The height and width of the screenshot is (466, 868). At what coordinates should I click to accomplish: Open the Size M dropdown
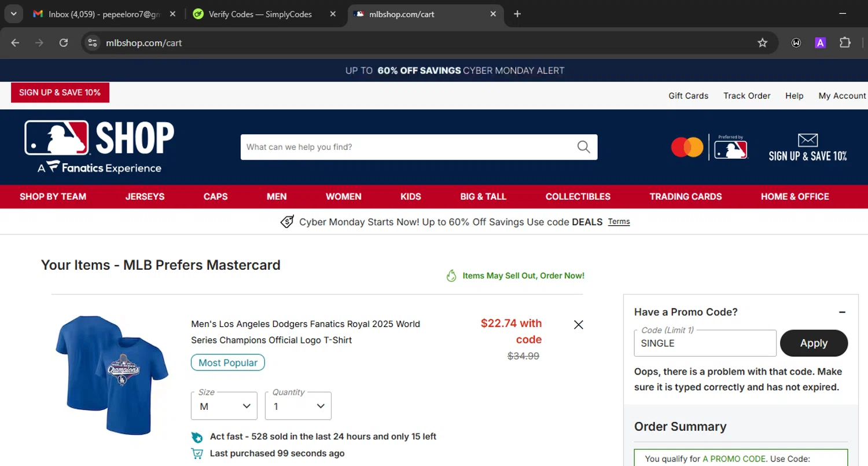pos(224,406)
